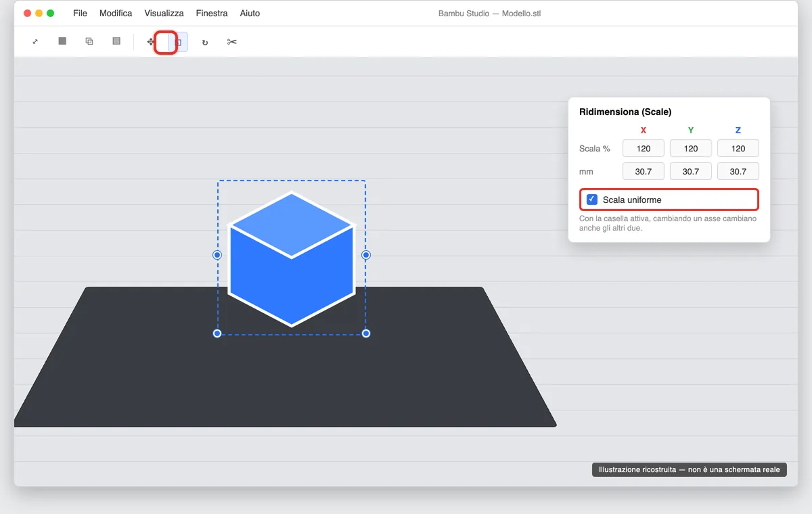
Task: Select the blue cube model
Action: [292, 260]
